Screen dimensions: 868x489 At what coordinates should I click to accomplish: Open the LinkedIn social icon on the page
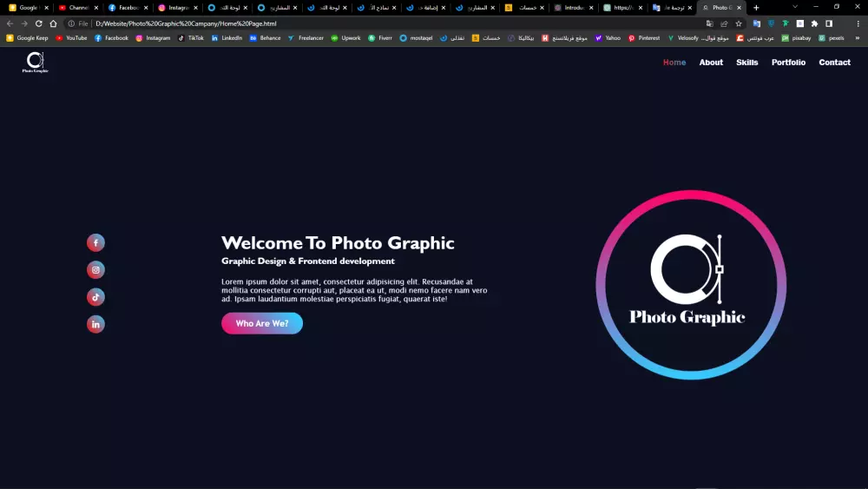point(95,324)
